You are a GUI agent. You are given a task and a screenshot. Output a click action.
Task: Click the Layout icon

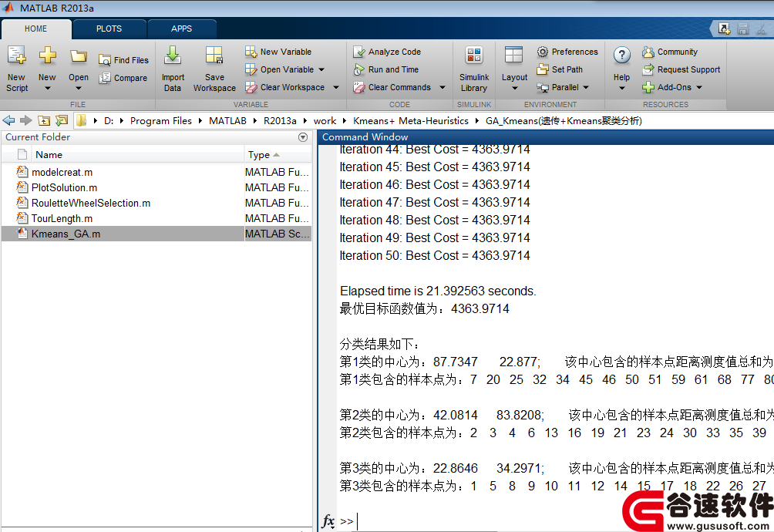(x=513, y=56)
